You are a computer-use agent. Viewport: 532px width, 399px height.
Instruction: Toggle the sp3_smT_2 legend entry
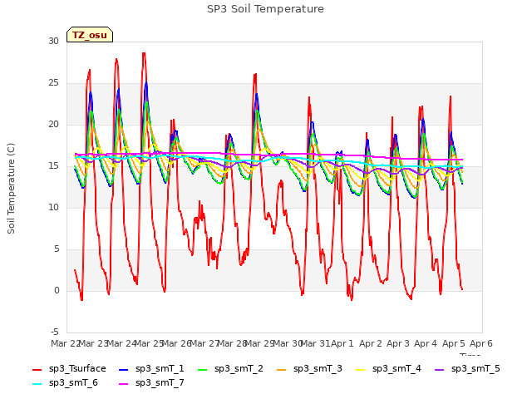pyautogui.click(x=230, y=368)
